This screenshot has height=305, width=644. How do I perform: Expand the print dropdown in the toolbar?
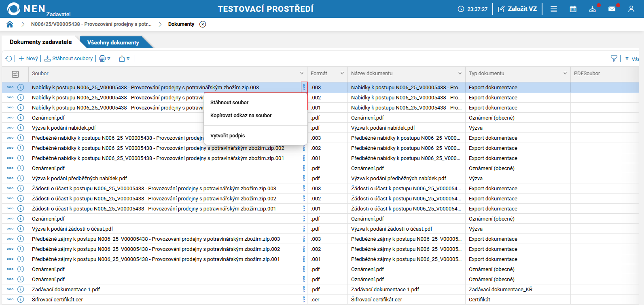[x=105, y=59]
